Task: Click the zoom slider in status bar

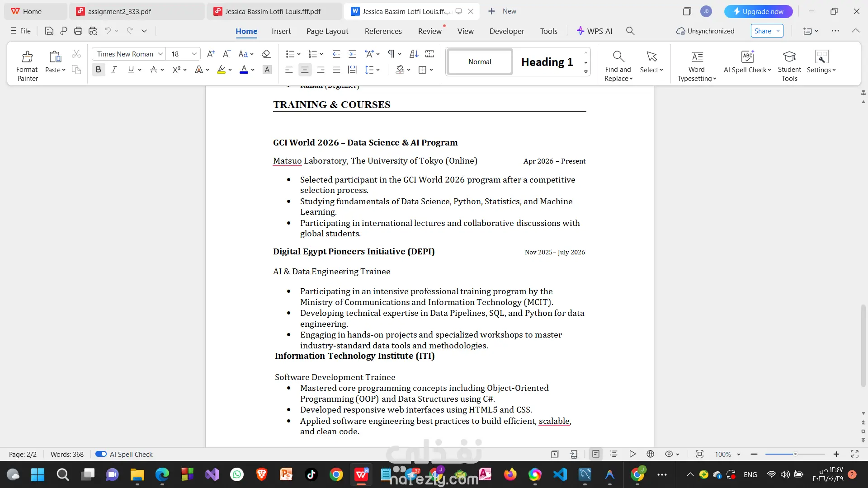Action: point(795,454)
